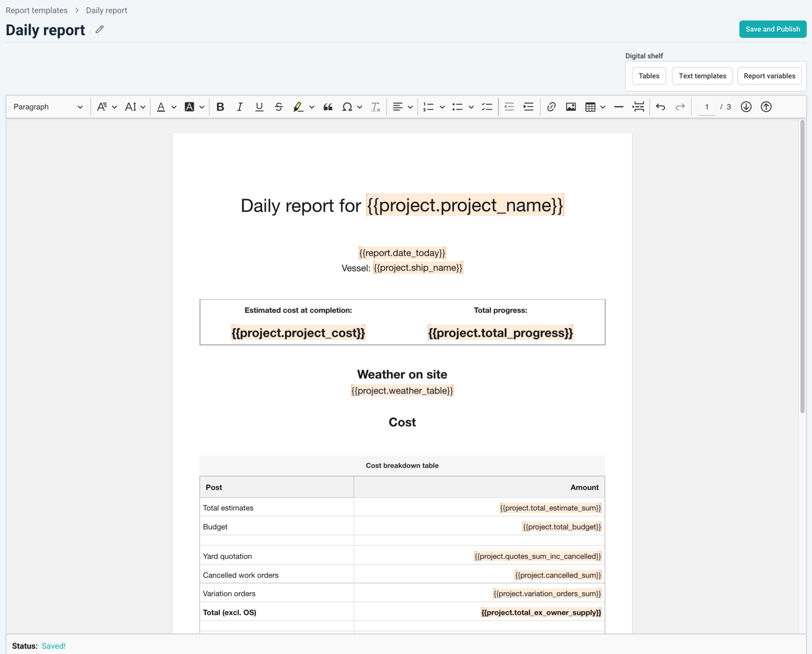Click the text alignment icon
The image size is (812, 654).
[397, 107]
